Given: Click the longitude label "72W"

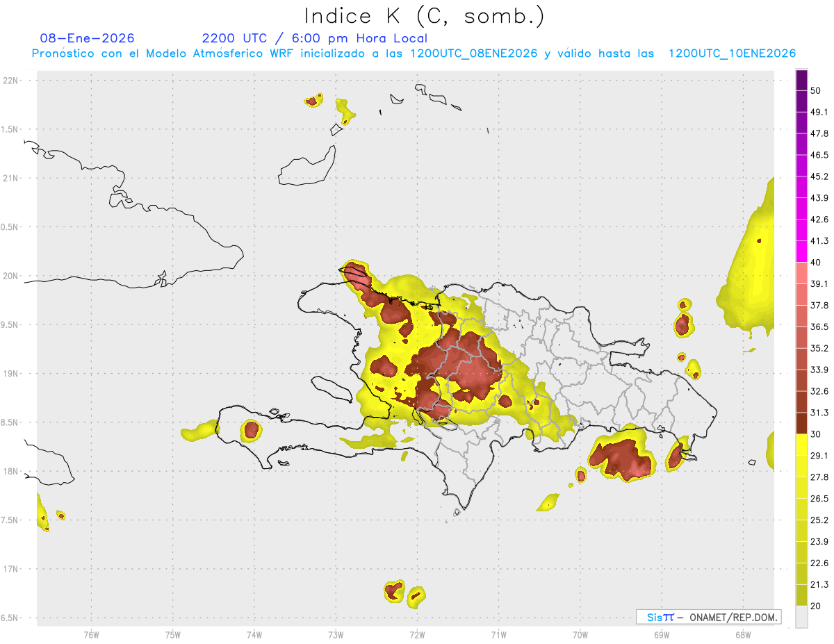Looking at the screenshot, I should [x=417, y=634].
